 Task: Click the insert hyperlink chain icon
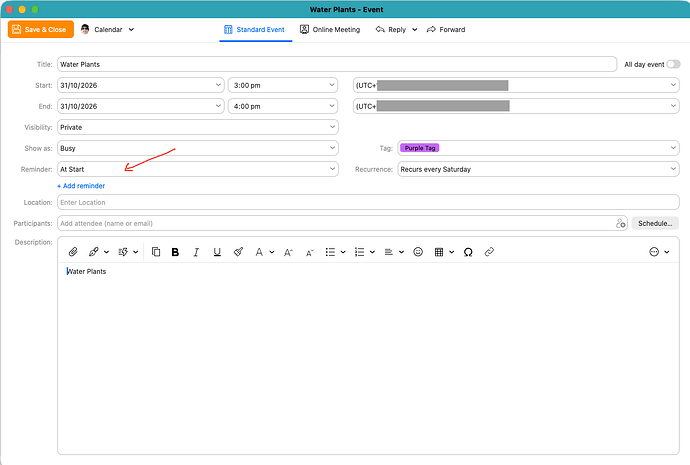click(x=489, y=252)
